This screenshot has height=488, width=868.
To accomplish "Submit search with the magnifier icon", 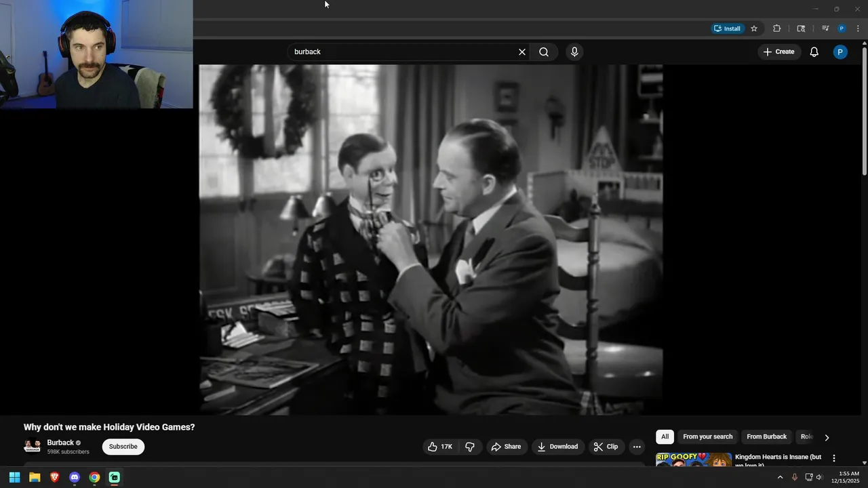I will [x=544, y=52].
